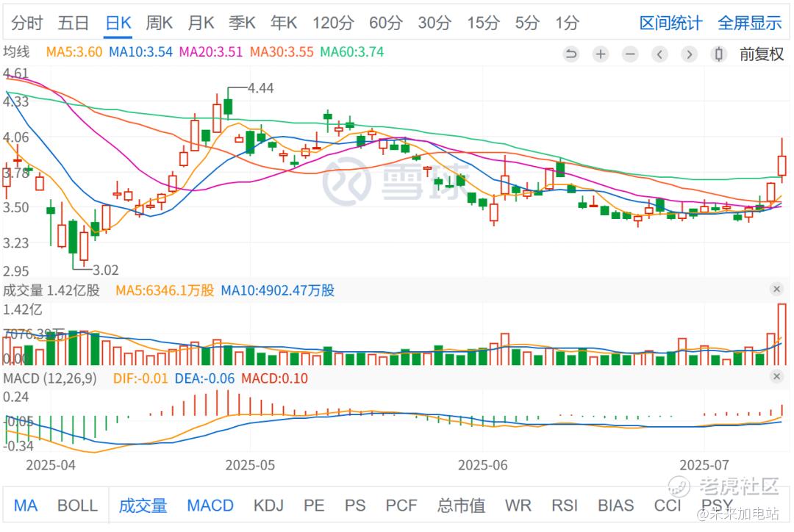794x532 pixels.
Task: Click the 2025-07 date axis label
Action: point(704,464)
